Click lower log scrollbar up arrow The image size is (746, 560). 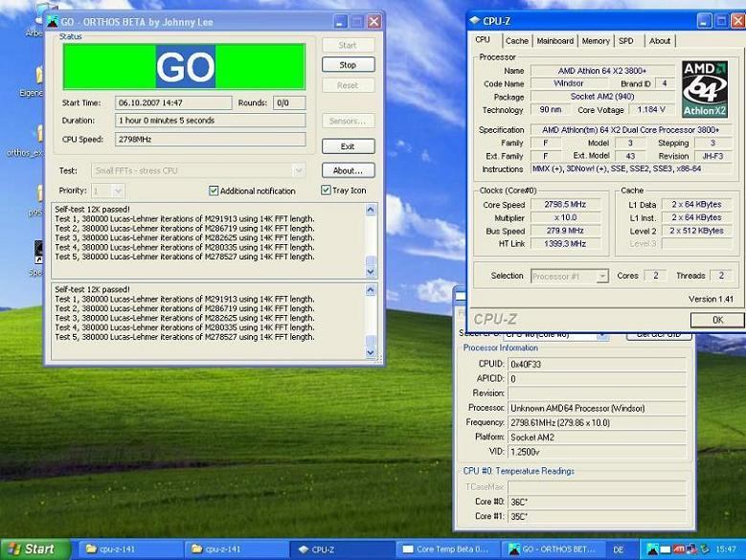tap(371, 290)
